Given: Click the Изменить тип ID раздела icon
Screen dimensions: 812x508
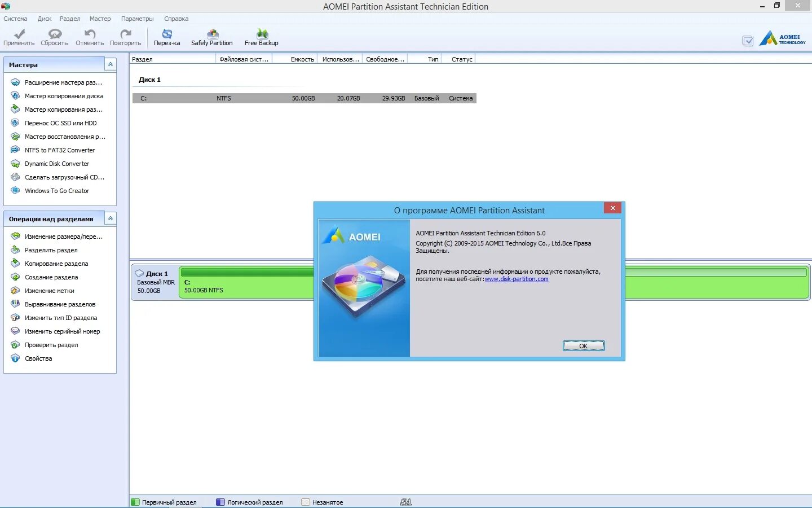Looking at the screenshot, I should (15, 318).
